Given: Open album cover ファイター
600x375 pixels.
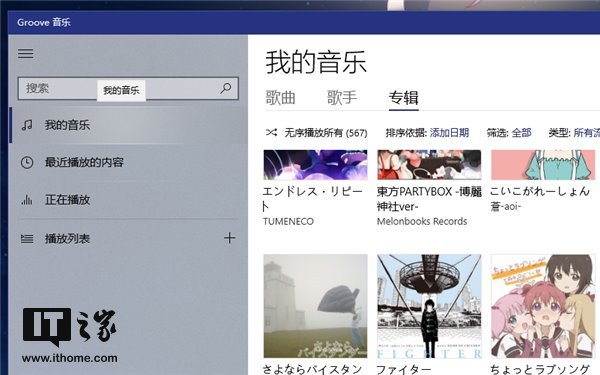Looking at the screenshot, I should click(x=429, y=306).
